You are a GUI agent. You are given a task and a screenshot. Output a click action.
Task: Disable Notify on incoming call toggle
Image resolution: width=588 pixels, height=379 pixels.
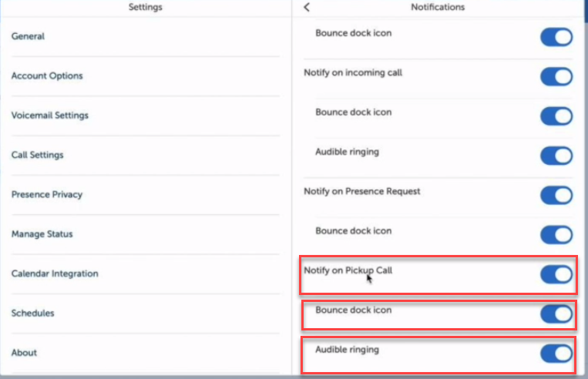pos(556,77)
